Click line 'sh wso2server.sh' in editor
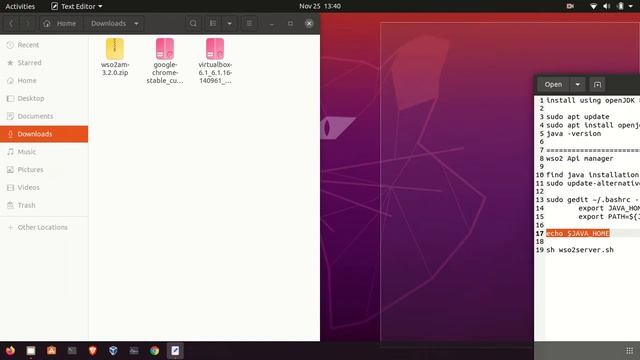 coord(580,250)
